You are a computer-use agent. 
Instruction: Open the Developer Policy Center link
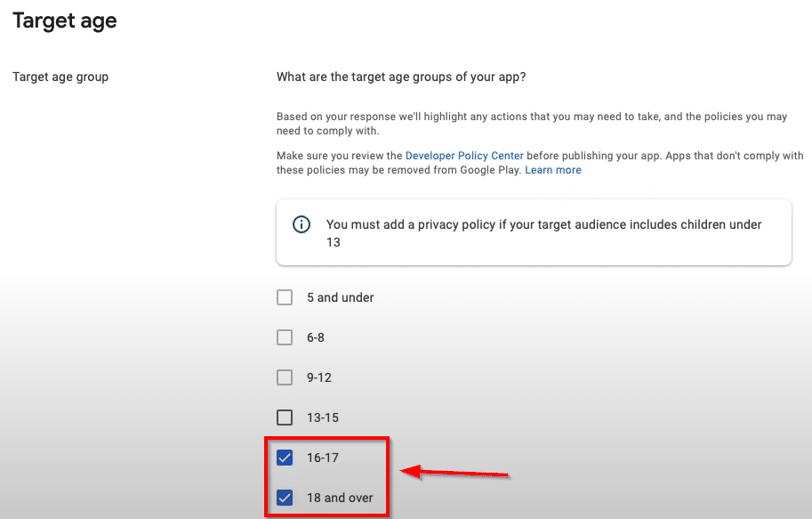click(464, 156)
